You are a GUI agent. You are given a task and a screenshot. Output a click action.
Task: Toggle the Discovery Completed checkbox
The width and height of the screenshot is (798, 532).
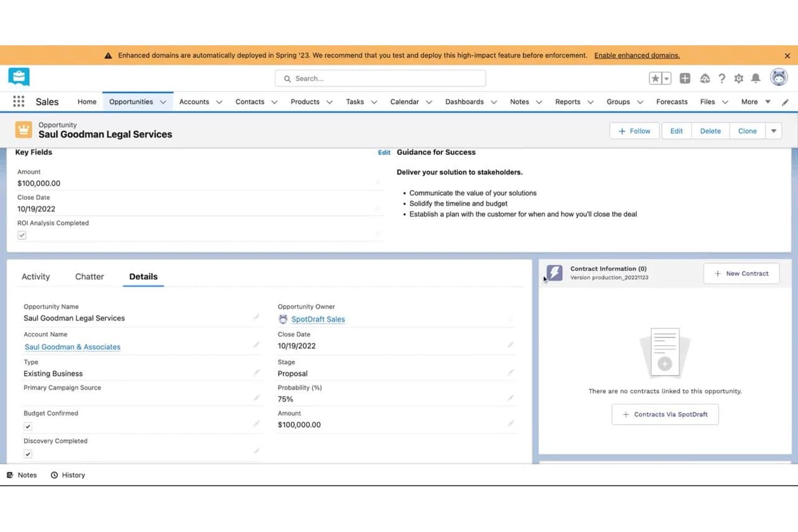coord(28,454)
